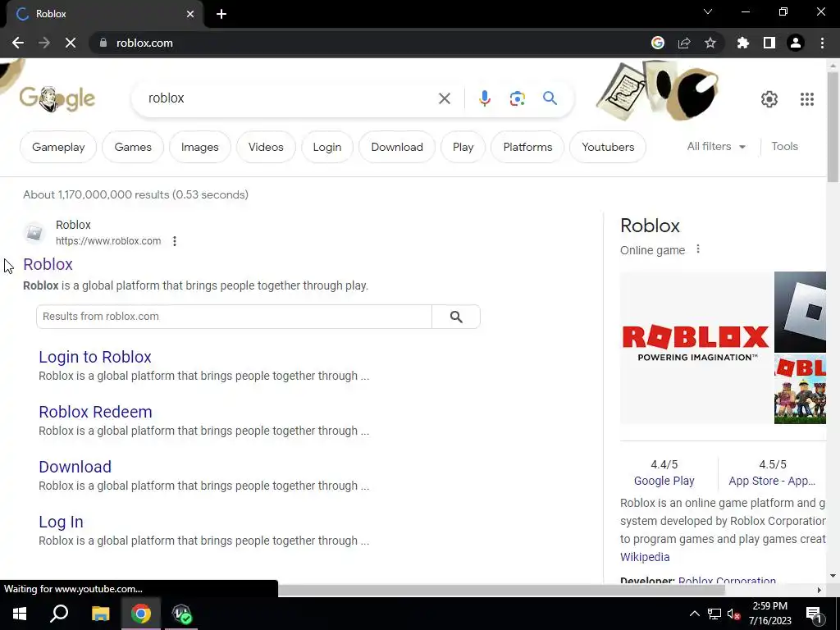Viewport: 840px width, 630px height.
Task: Open the grey Roblox square logo image
Action: click(800, 312)
